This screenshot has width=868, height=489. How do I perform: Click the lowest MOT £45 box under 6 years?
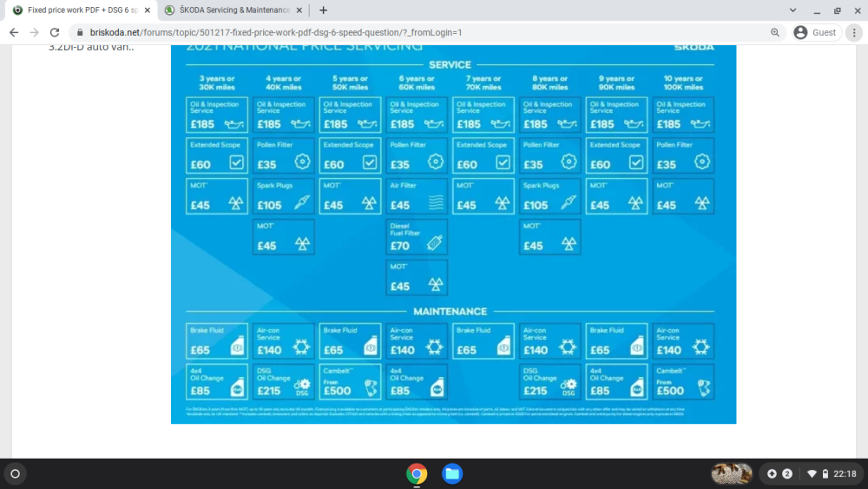pos(417,277)
